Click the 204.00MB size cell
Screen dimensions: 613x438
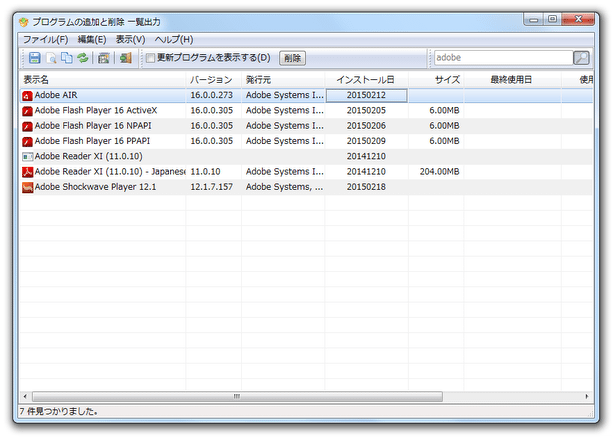[439, 172]
